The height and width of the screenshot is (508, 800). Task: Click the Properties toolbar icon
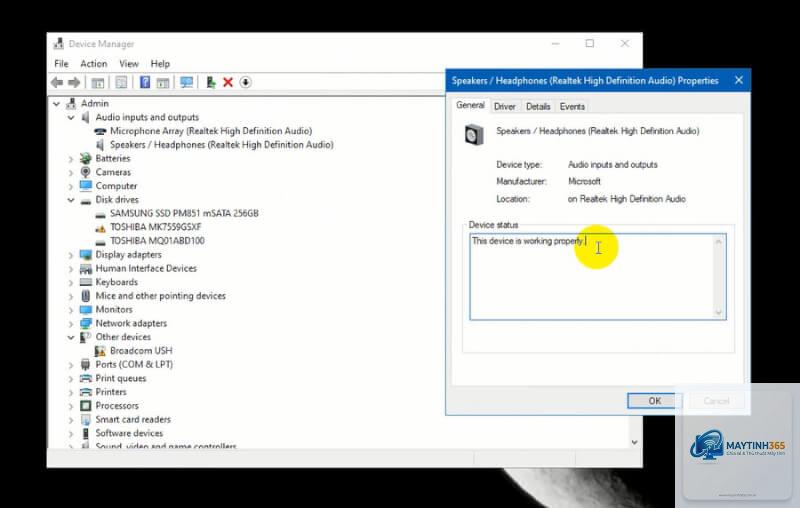pyautogui.click(x=121, y=82)
